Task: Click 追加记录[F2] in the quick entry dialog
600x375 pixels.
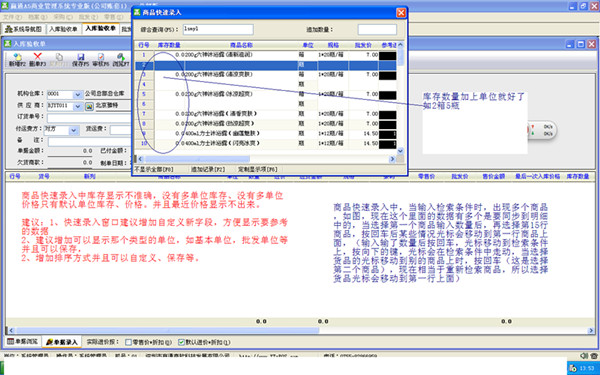Action: [208, 169]
